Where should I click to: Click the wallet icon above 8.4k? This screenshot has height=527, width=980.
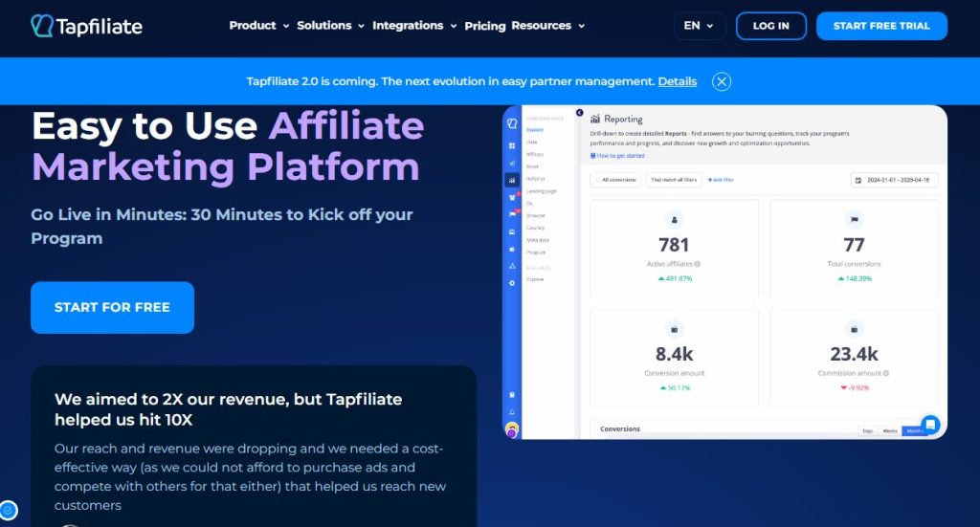674,329
